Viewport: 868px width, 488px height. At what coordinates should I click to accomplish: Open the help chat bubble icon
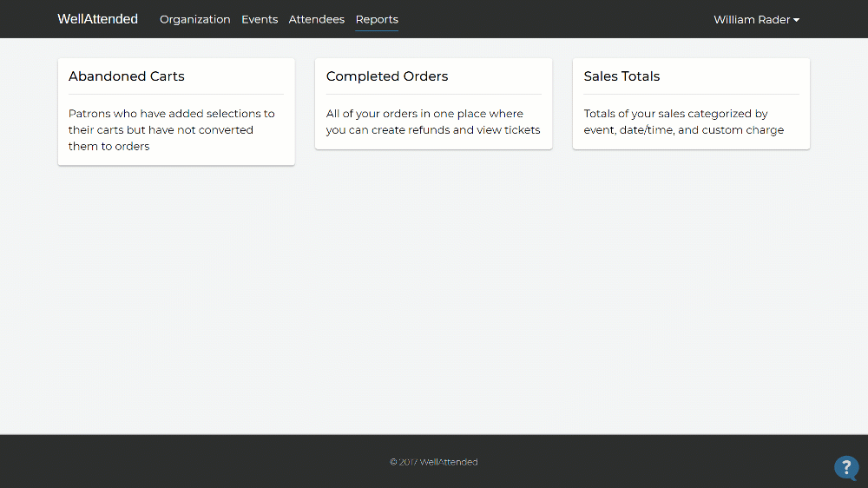click(x=846, y=467)
